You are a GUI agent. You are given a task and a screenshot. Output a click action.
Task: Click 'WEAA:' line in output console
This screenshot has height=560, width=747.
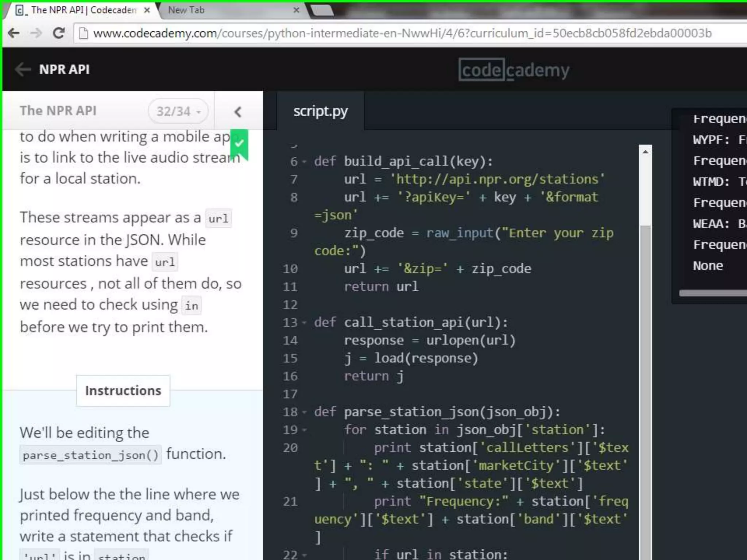(719, 223)
